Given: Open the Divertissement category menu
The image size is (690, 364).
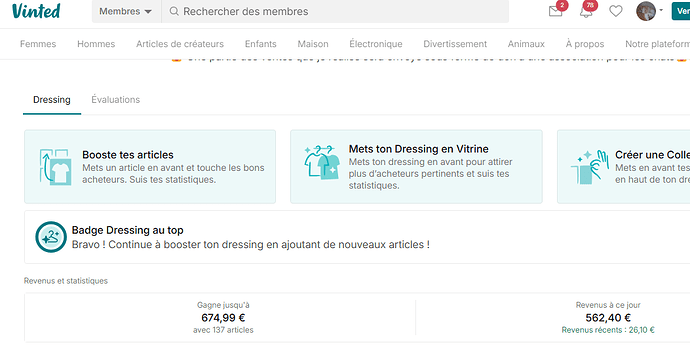Looking at the screenshot, I should (x=455, y=44).
